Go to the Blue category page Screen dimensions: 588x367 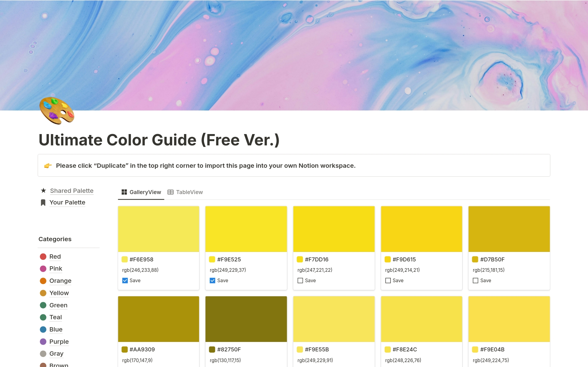[56, 329]
